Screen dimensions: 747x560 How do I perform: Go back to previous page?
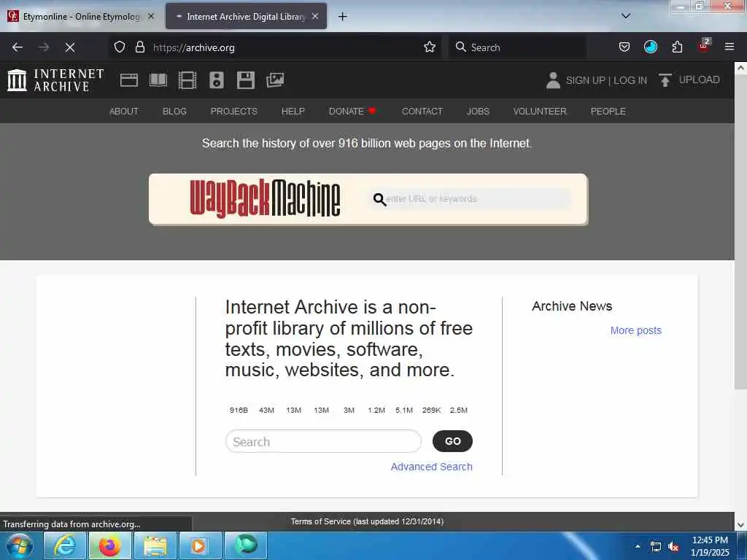[x=18, y=47]
